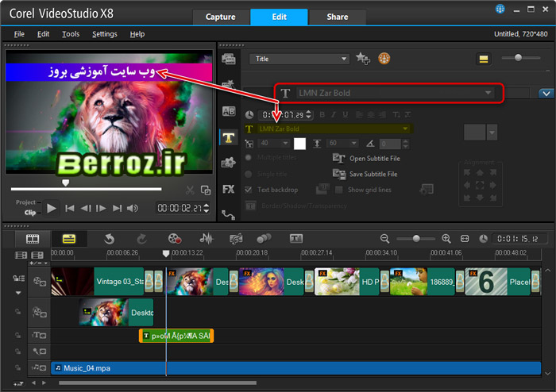
Task: Open the Sound Mixer waveform icon
Action: tap(206, 238)
